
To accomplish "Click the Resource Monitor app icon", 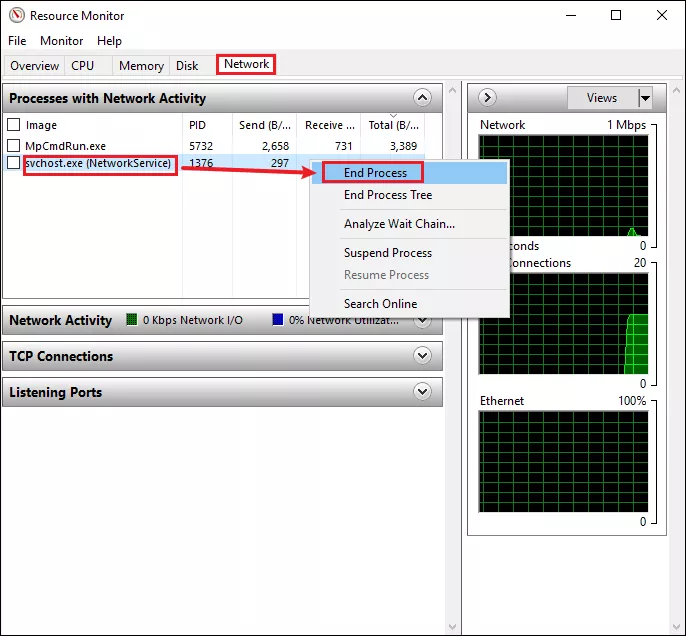I will 17,15.
